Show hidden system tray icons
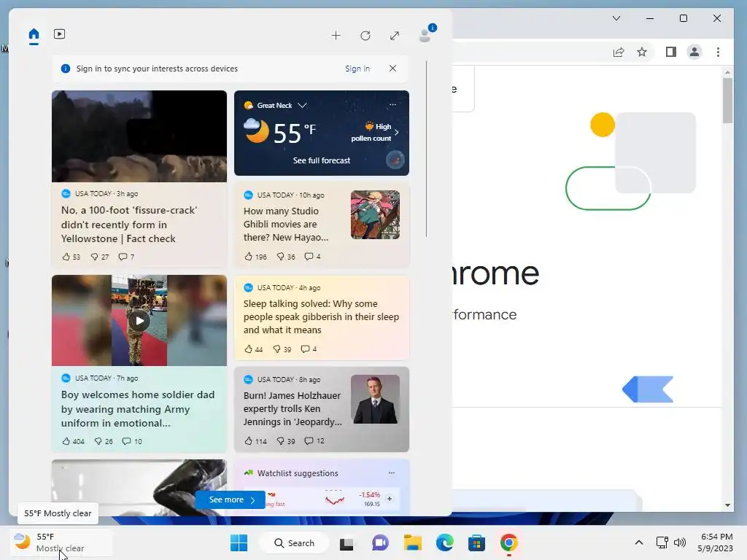This screenshot has width=747, height=560. point(639,542)
